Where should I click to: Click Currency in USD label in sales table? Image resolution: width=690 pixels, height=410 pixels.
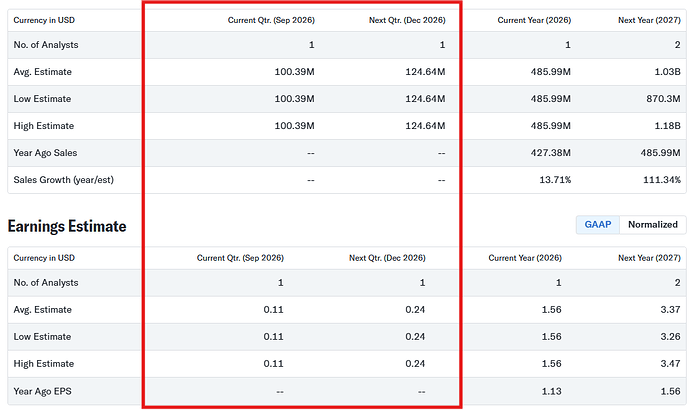click(44, 20)
